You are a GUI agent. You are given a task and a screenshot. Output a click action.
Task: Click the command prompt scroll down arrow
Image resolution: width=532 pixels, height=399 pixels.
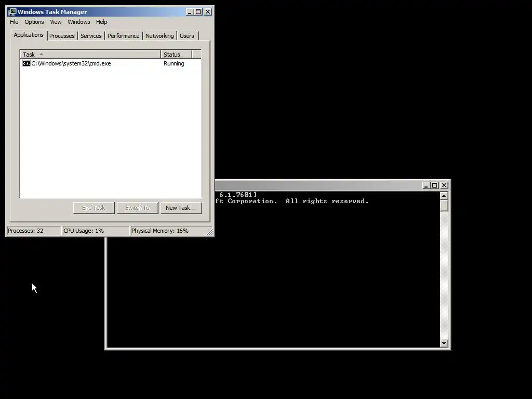click(x=444, y=343)
